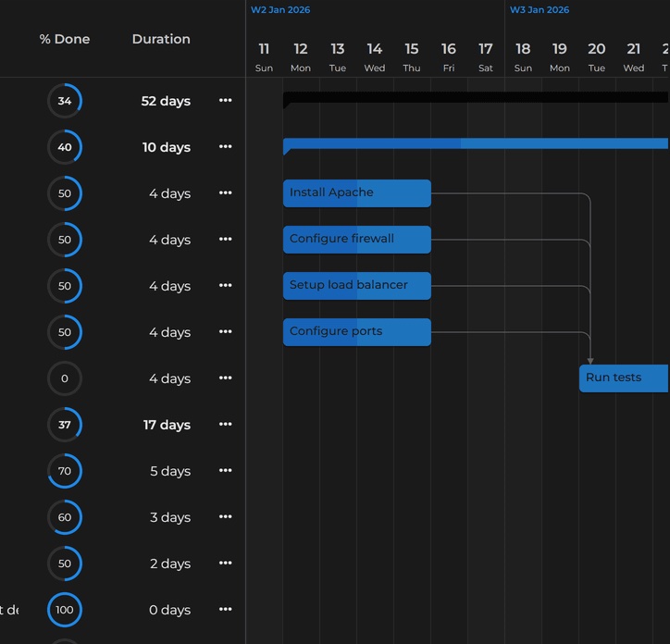Click the 5 days duration cell

click(x=170, y=471)
